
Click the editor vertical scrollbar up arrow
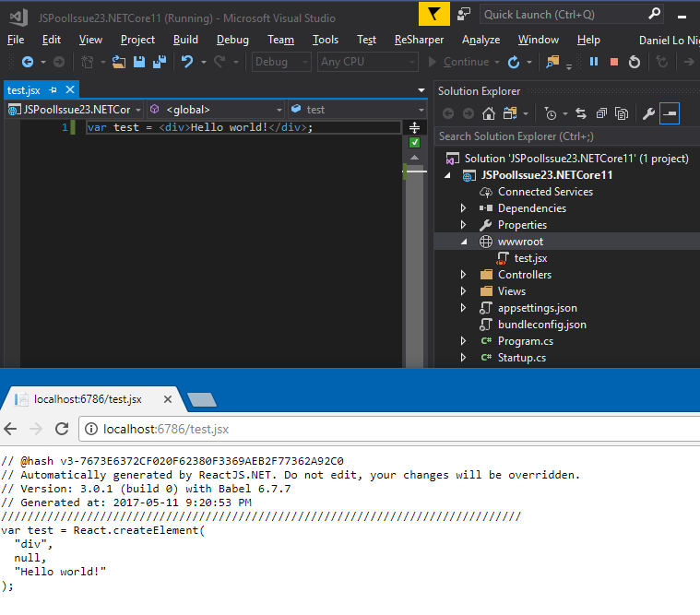[x=414, y=158]
